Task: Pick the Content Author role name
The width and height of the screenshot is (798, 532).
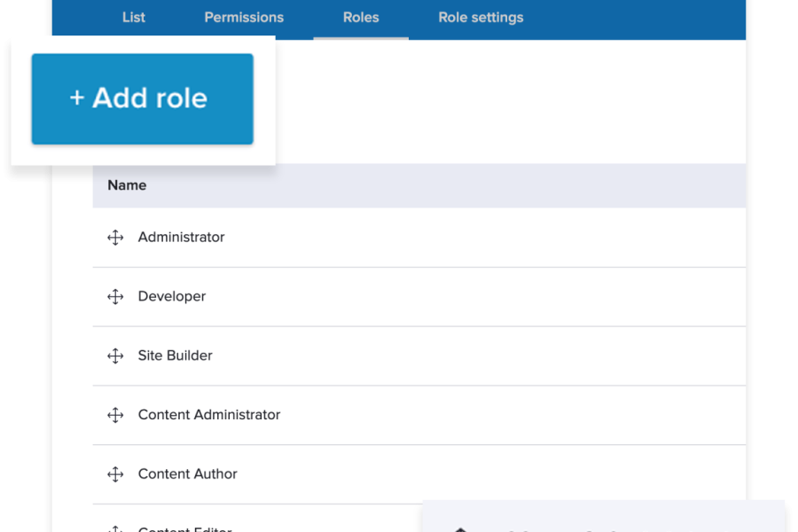Action: click(x=187, y=474)
